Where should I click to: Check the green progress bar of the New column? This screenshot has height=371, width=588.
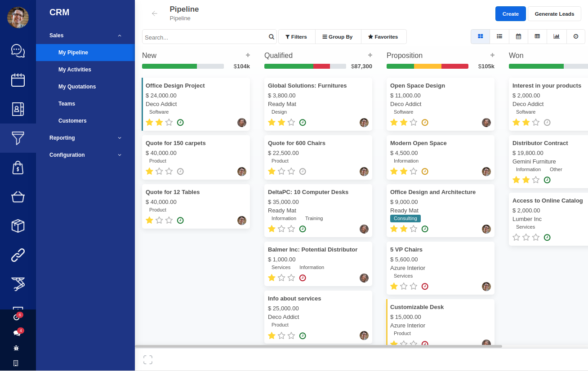(x=170, y=66)
